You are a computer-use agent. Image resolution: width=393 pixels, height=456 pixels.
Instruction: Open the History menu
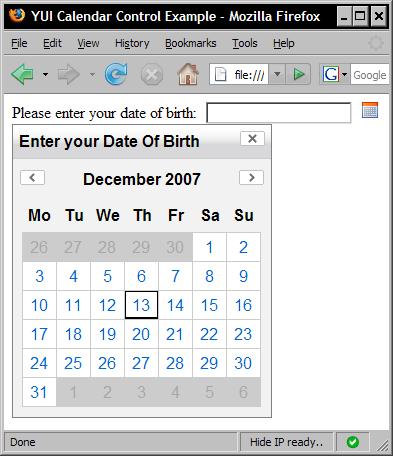[x=132, y=43]
